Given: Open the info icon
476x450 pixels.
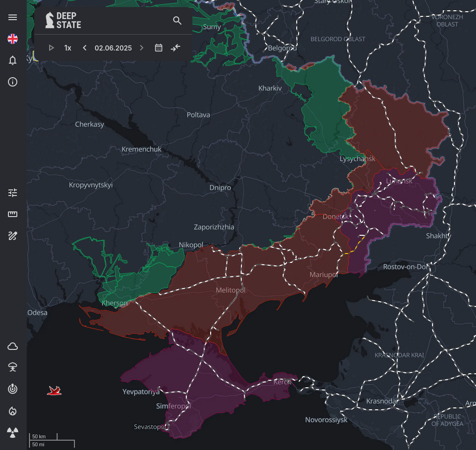Looking at the screenshot, I should click(x=13, y=82).
